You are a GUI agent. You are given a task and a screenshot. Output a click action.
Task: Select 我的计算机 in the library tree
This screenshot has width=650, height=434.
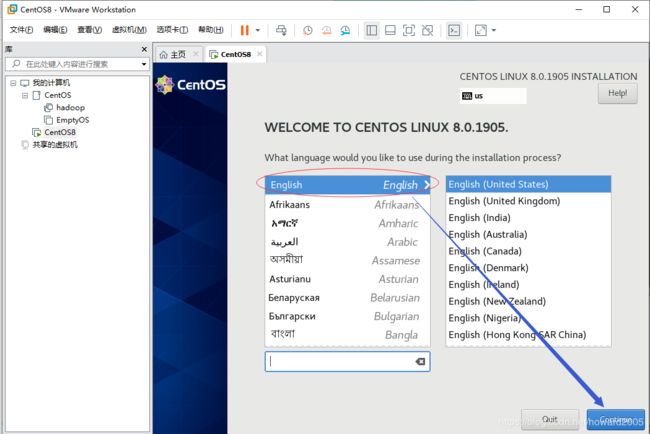(x=51, y=83)
